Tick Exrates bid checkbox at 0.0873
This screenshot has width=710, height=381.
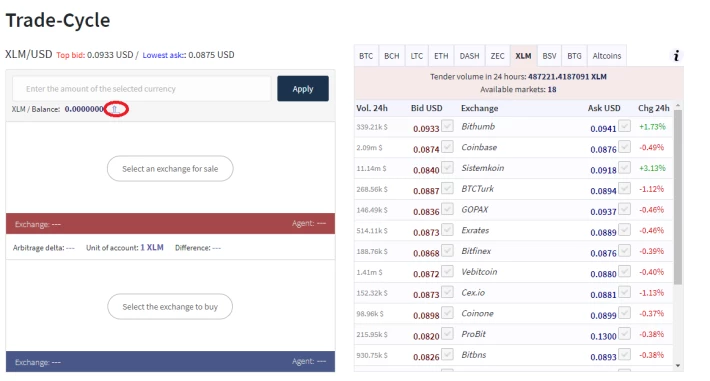[x=447, y=229]
